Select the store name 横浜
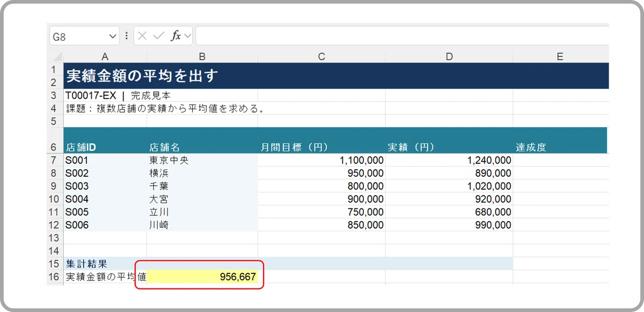 pos(202,173)
